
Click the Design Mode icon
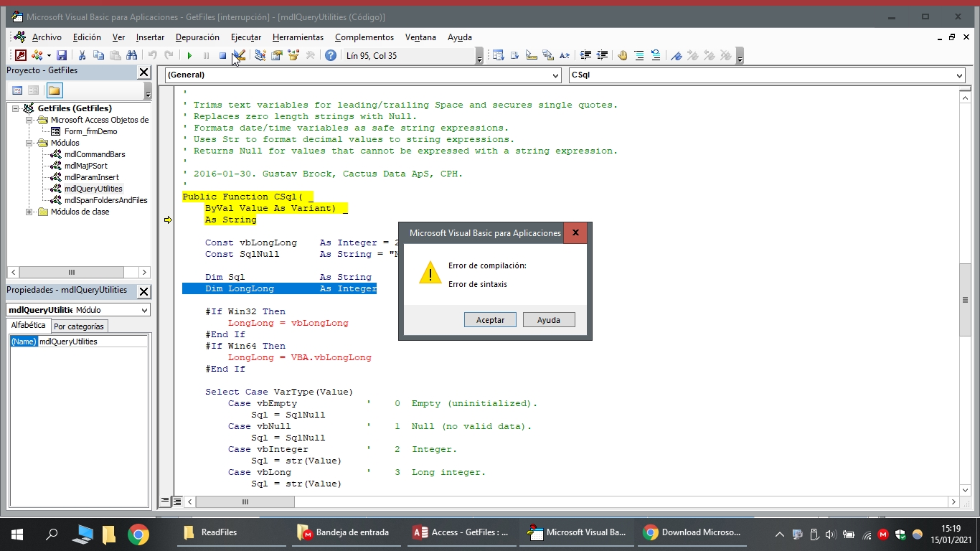(240, 55)
